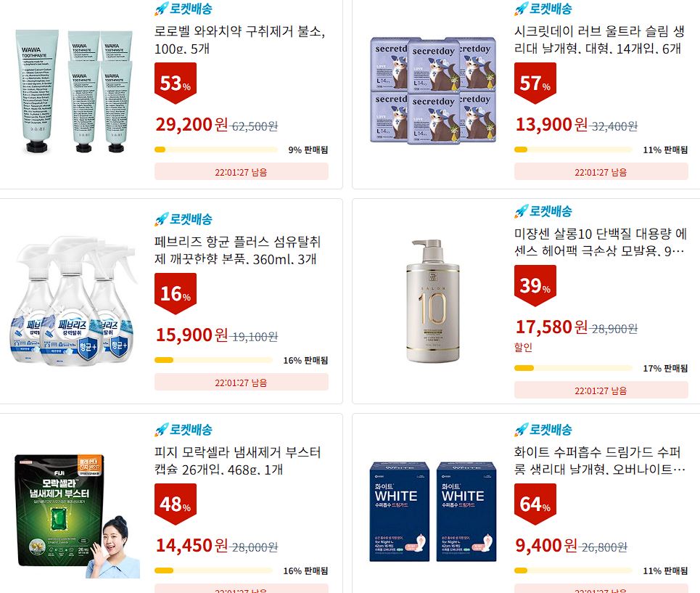Click Rocket delivery badge above Febreze spray
Image resolution: width=700 pixels, height=593 pixels.
pos(184,219)
